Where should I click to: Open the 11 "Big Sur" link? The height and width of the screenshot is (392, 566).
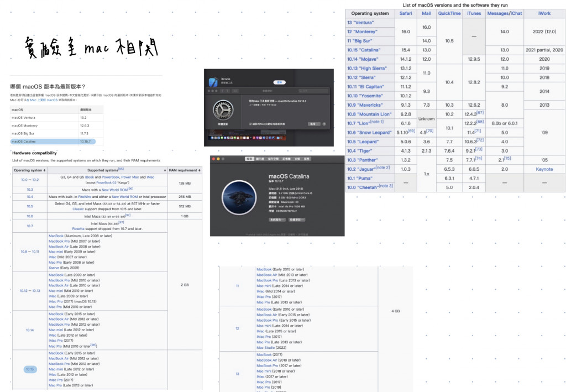click(x=359, y=41)
